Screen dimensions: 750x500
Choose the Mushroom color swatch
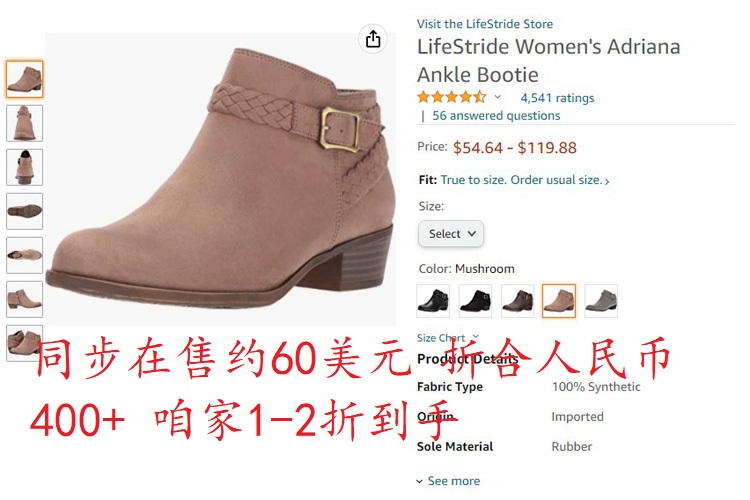tap(559, 301)
